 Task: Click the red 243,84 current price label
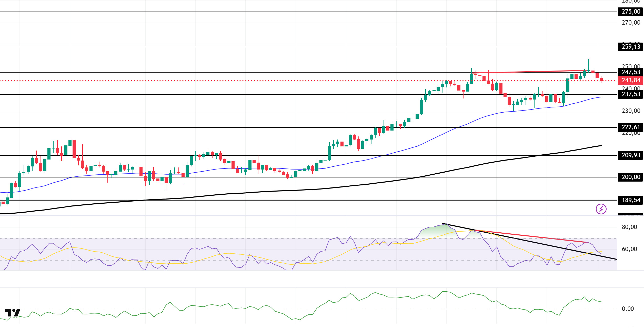click(630, 80)
